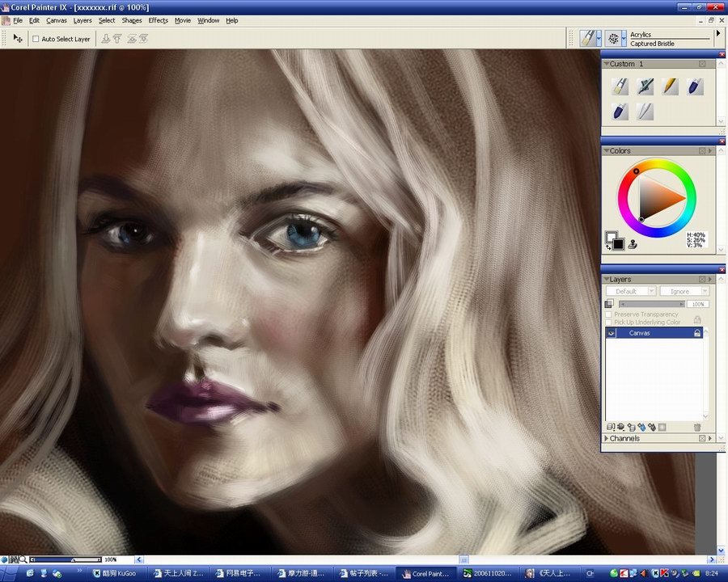Delete the selected layer with trash icon
Viewport: 728px width, 582px height.
[697, 427]
